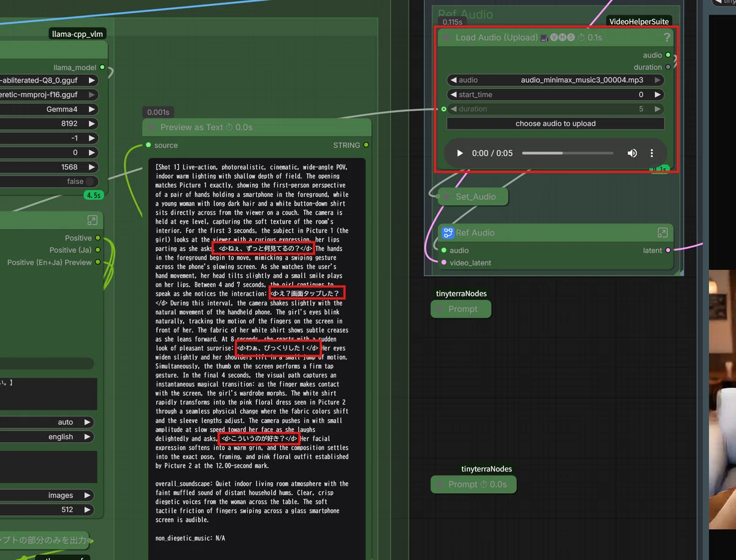
Task: Click the Ref Audio subgraph icon
Action: tap(447, 232)
